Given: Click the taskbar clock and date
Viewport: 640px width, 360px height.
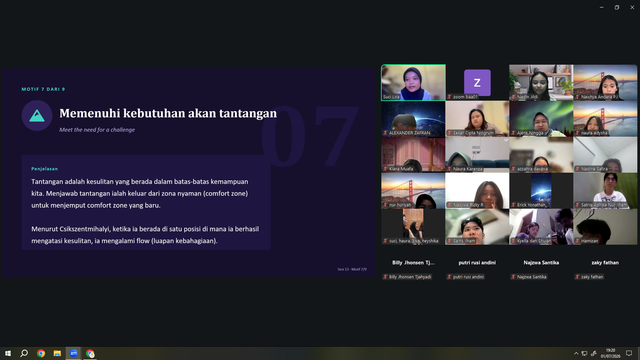Looking at the screenshot, I should 610,353.
